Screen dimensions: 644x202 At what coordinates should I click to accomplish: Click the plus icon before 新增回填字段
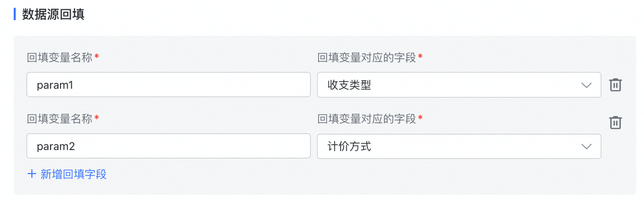tap(32, 174)
